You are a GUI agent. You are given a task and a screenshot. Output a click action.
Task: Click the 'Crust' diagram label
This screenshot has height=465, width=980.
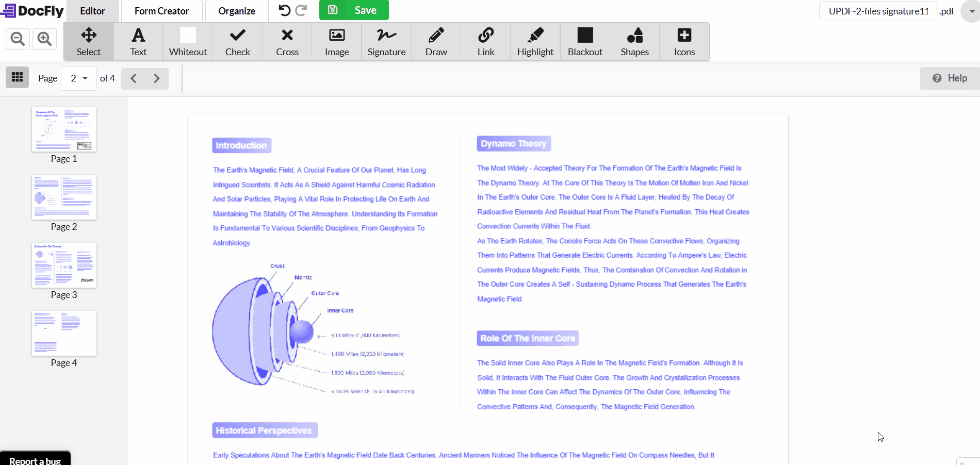pos(277,266)
